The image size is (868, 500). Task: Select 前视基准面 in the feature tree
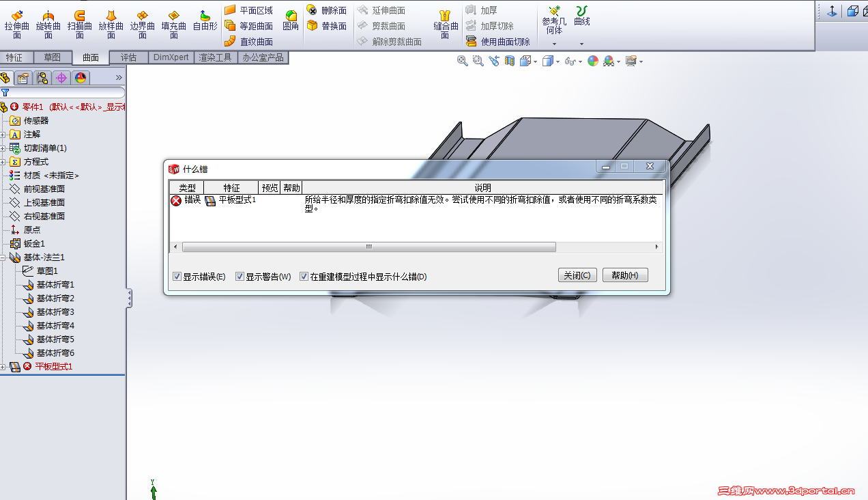pos(44,189)
